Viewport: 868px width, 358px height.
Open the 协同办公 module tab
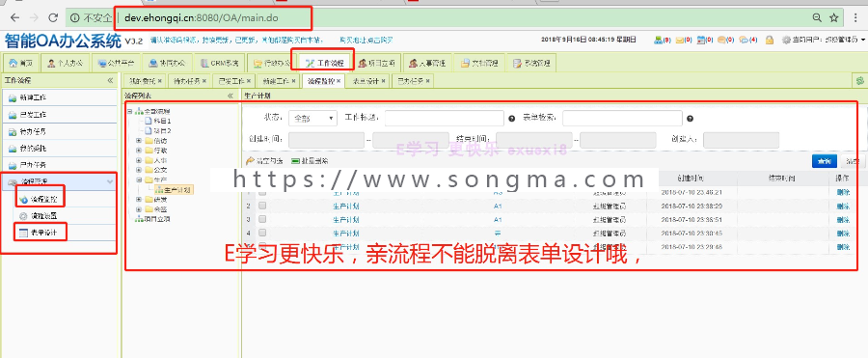(x=168, y=63)
